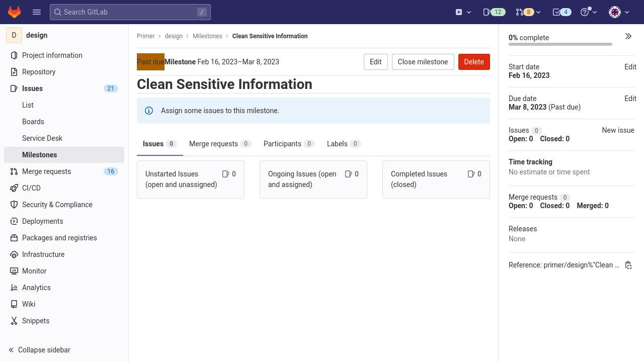This screenshot has width=644, height=362.
Task: Click the red Delete button
Action: 474,62
